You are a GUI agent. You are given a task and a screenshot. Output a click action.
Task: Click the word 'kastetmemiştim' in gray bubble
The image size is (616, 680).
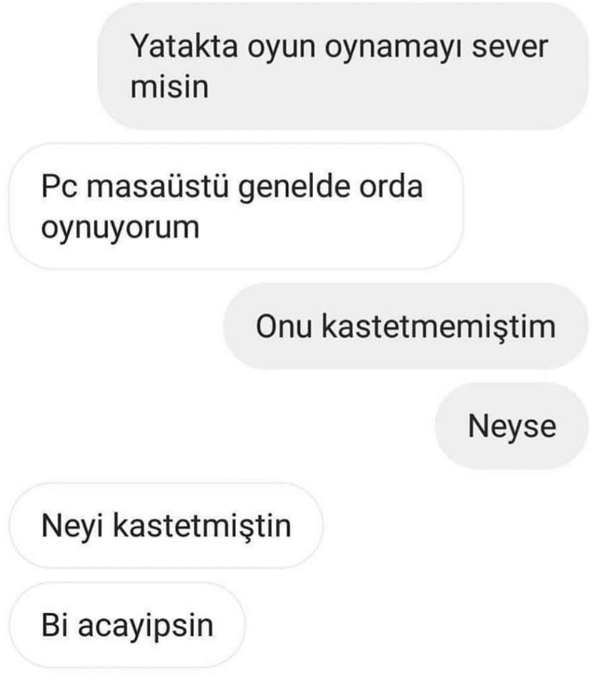pyautogui.click(x=438, y=327)
